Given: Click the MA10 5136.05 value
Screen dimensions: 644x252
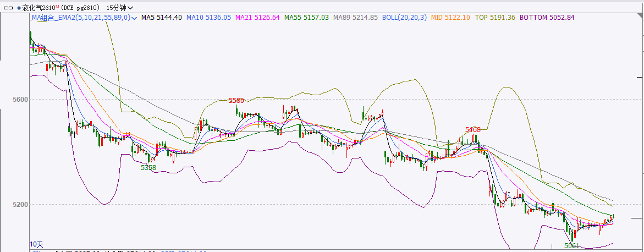Looking at the screenshot, I should 208,17.
